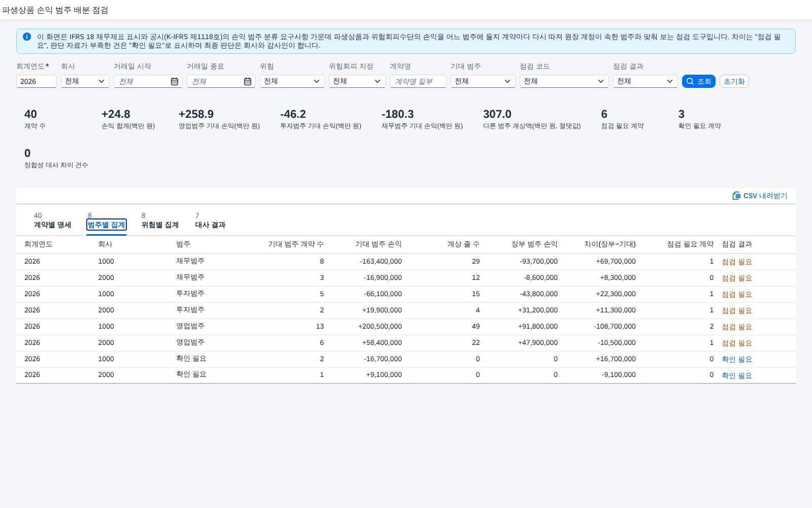
Task: Switch to the 위험별 집계 tab
Action: click(x=160, y=225)
